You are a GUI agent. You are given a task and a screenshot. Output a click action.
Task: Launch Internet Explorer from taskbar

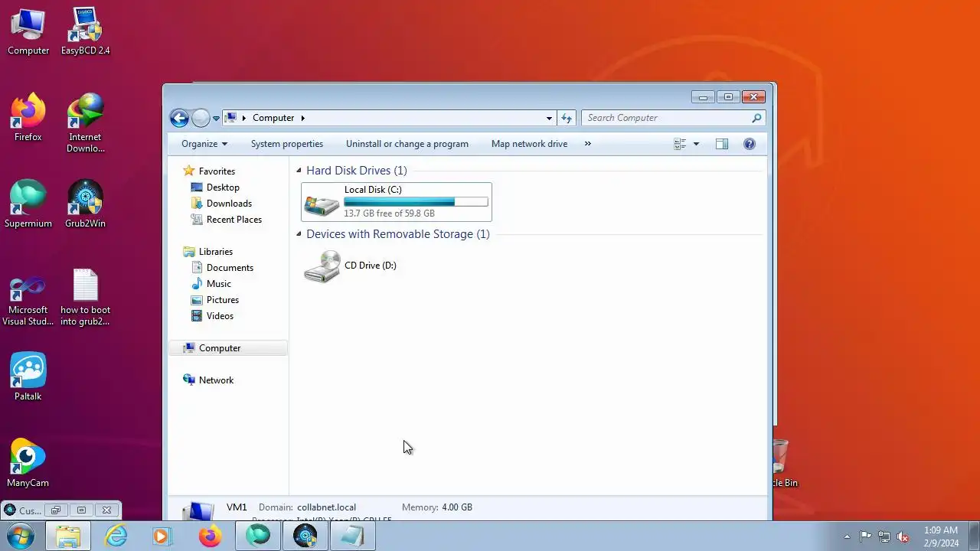116,536
